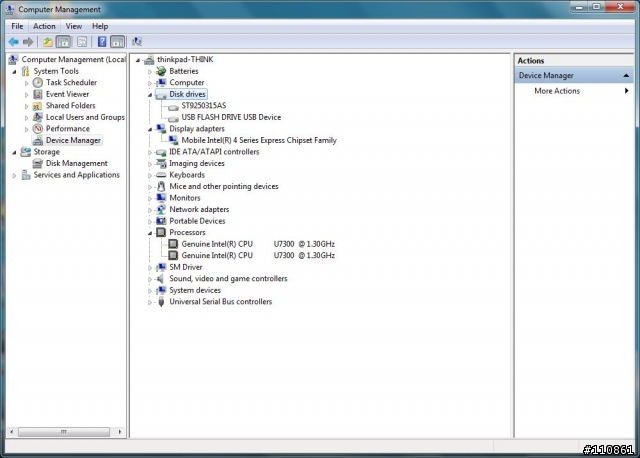Click the ST9250315AS drive icon
The height and width of the screenshot is (458, 640).
coord(173,106)
